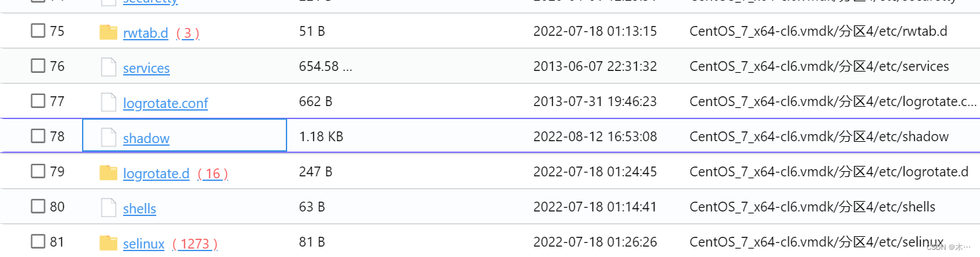Select the shadow row path cell
Screen dimensions: 980x257
coord(819,137)
